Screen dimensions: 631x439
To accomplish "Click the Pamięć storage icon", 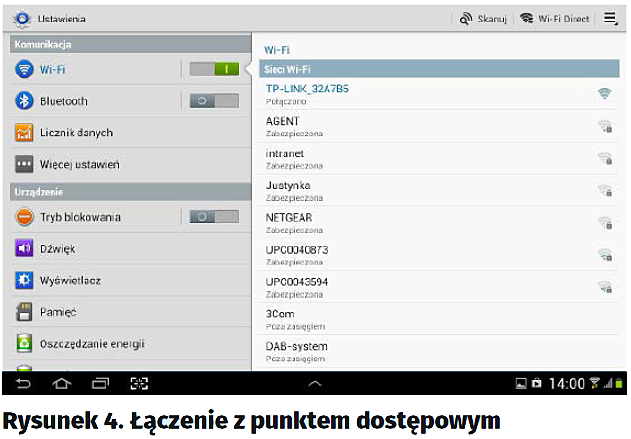I will 24,312.
